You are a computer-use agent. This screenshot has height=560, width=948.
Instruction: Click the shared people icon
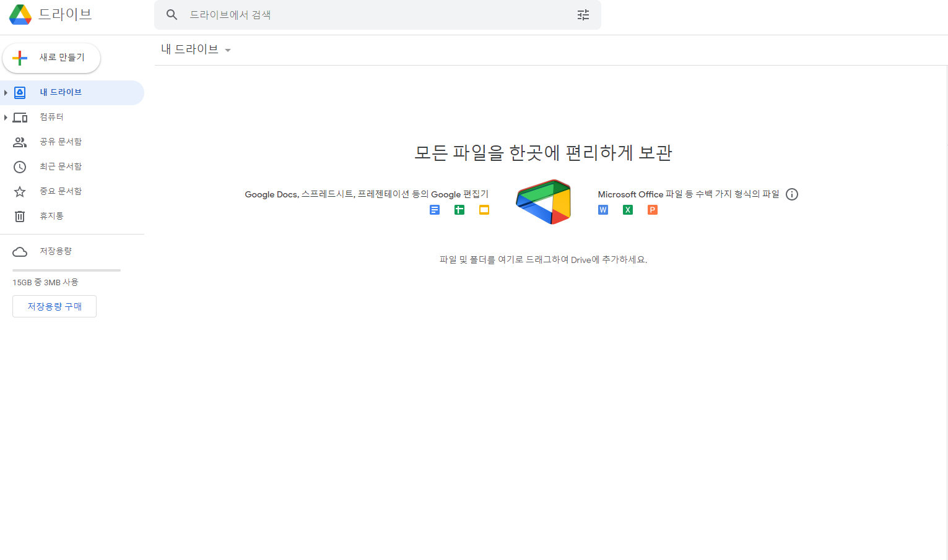[20, 142]
